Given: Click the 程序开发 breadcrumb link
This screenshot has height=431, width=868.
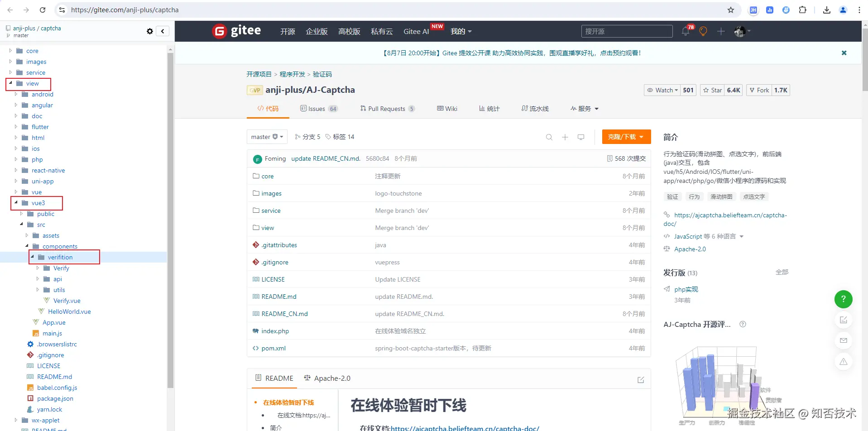Looking at the screenshot, I should [292, 74].
